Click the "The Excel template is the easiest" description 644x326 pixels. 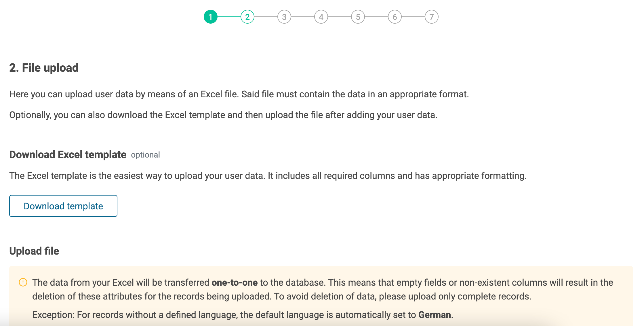point(268,176)
